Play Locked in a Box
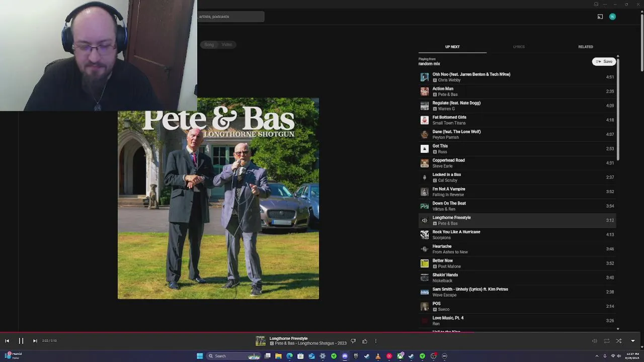This screenshot has width=644, height=362. (517, 177)
